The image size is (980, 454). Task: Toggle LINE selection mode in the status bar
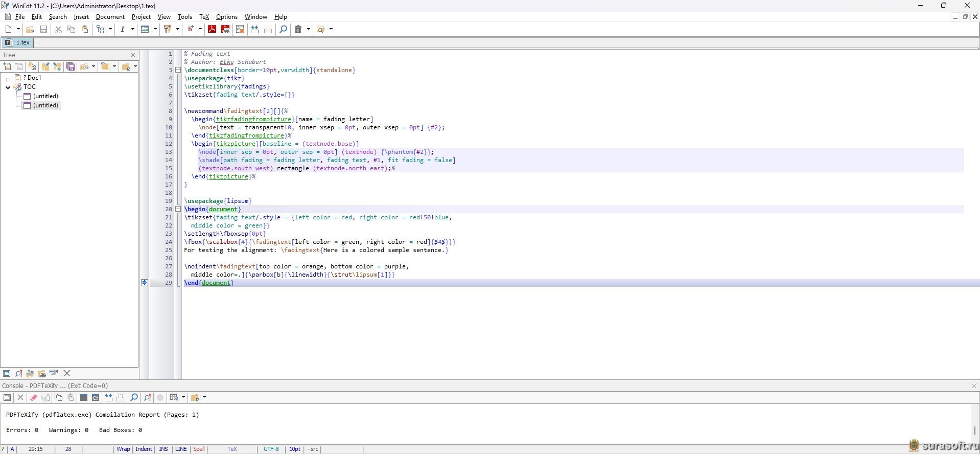point(181,449)
